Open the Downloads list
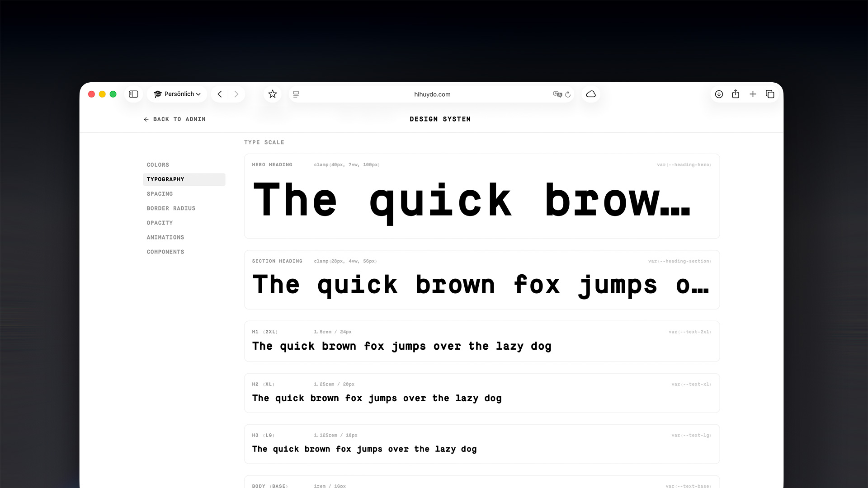868x488 pixels. (x=719, y=94)
